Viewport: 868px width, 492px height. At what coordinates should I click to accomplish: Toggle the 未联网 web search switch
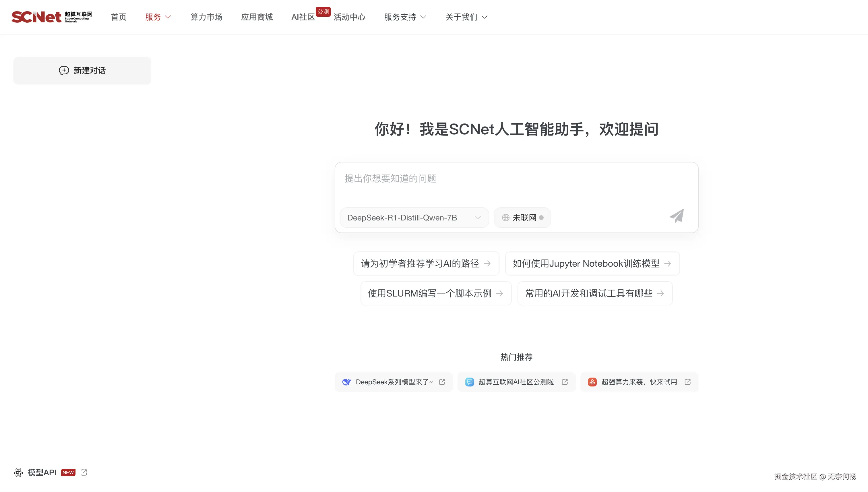522,218
